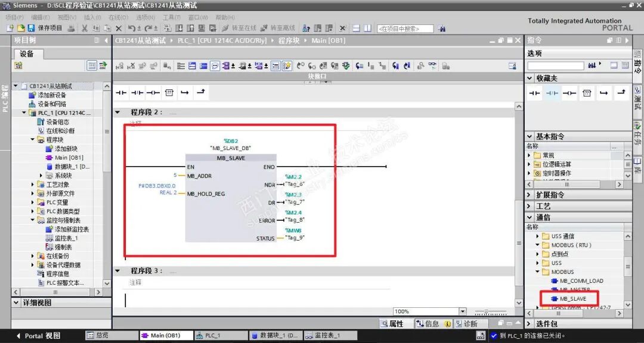Screen dimensions: 644x343
Task: Open the 帮助(H) menu
Action: pos(225,17)
